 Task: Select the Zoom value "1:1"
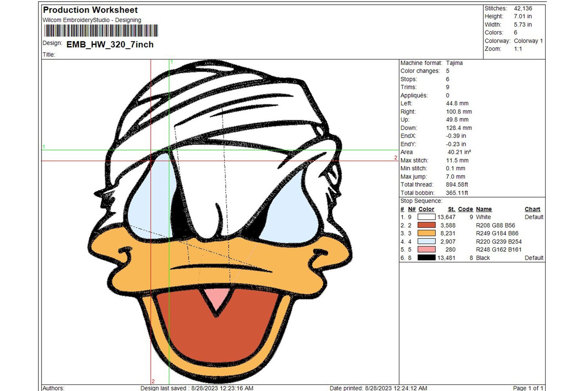click(518, 49)
